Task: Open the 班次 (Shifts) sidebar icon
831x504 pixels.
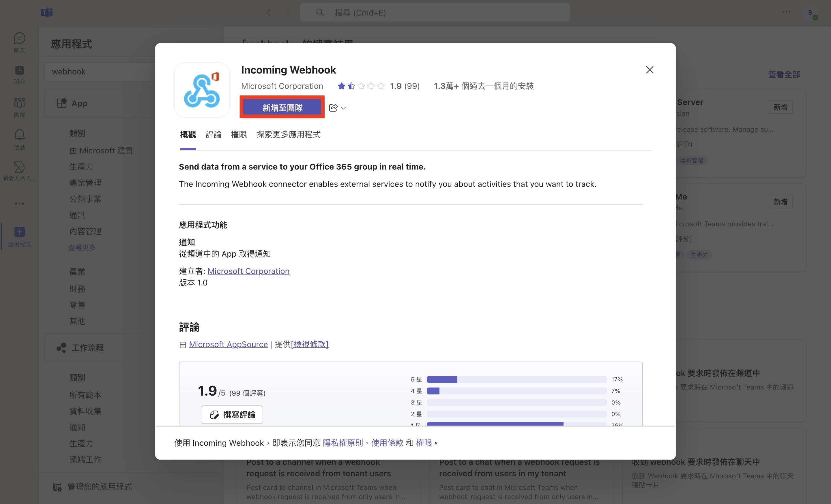Action: coord(19,75)
